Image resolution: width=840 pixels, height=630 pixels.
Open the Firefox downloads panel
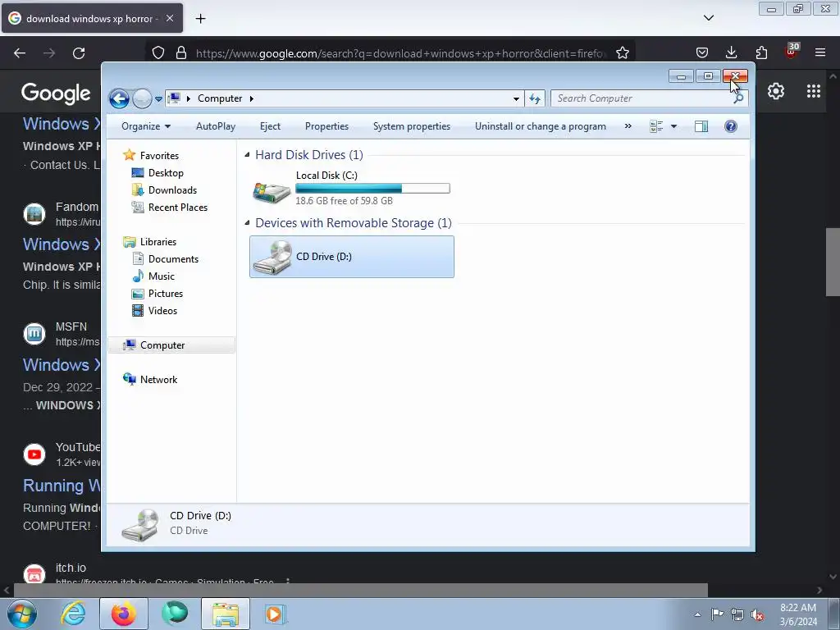pyautogui.click(x=731, y=52)
